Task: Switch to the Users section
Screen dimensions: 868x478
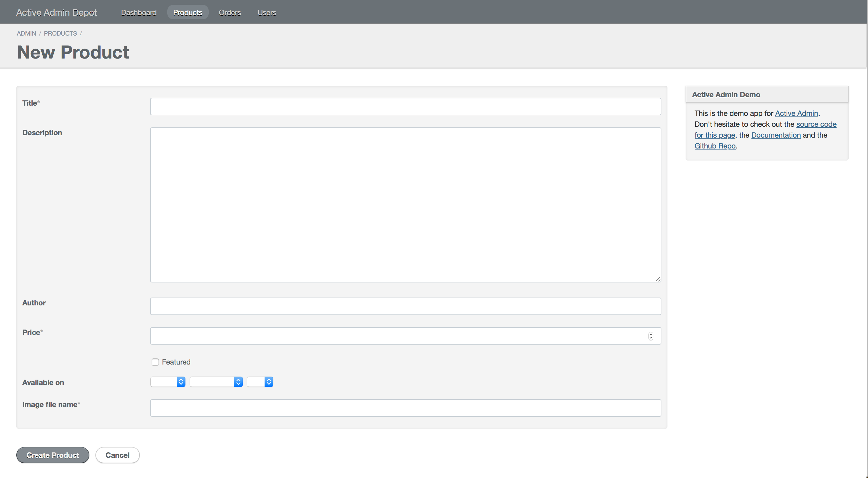Action: click(267, 12)
